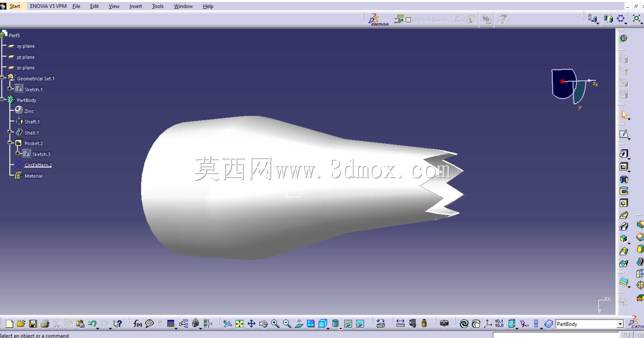This screenshot has width=644, height=338.
Task: Open the PartBody combo box dropdown
Action: (620, 324)
